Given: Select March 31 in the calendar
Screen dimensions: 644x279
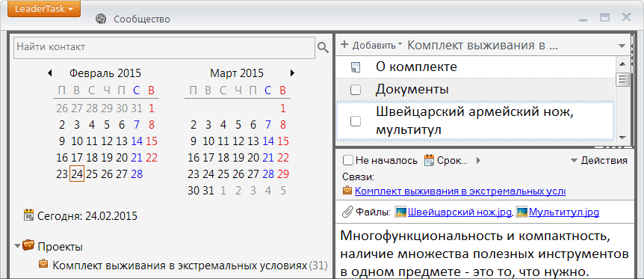Looking at the screenshot, I should pyautogui.click(x=208, y=191).
